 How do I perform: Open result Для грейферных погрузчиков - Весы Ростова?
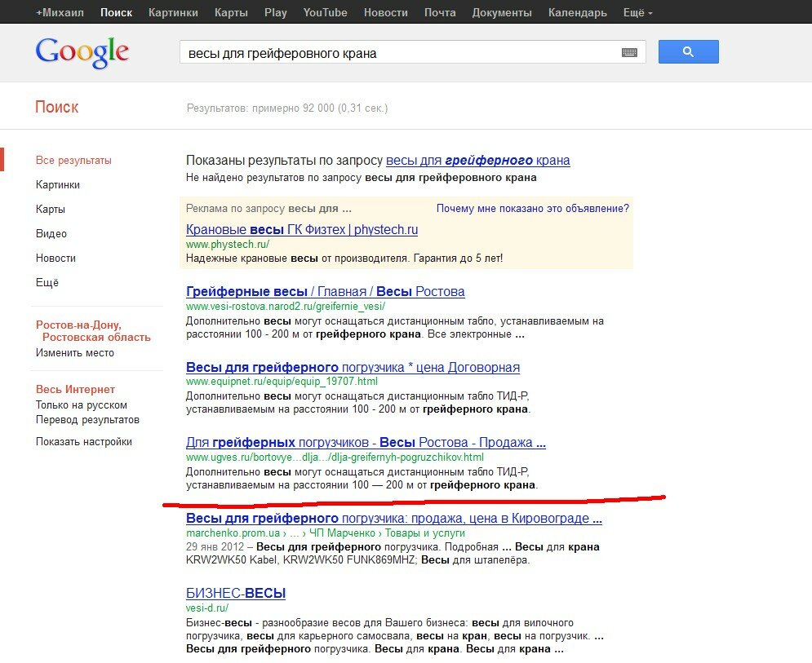click(x=366, y=443)
